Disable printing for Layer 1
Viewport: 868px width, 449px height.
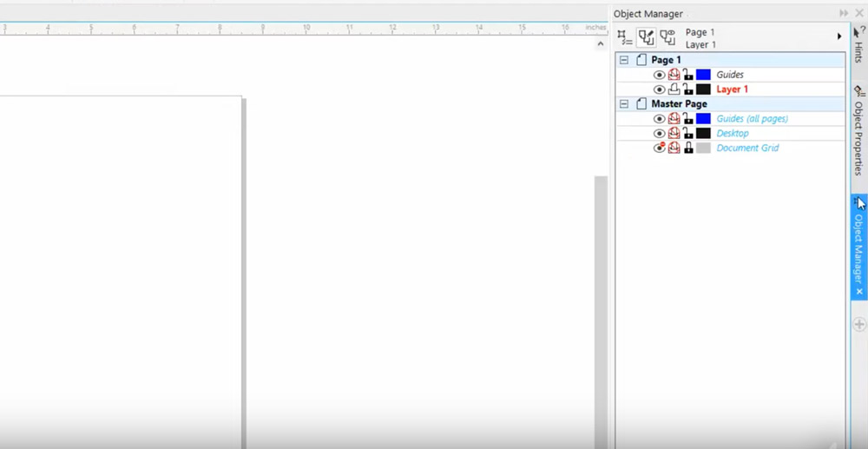(x=674, y=89)
